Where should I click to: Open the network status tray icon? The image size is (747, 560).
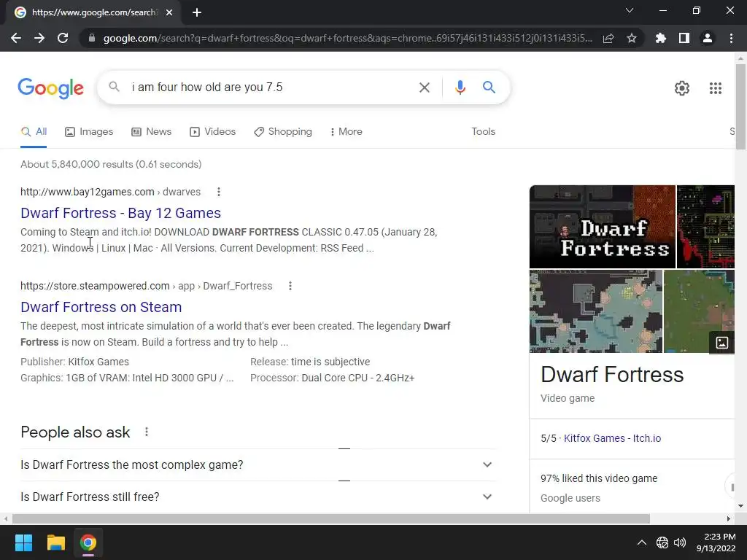tap(662, 542)
